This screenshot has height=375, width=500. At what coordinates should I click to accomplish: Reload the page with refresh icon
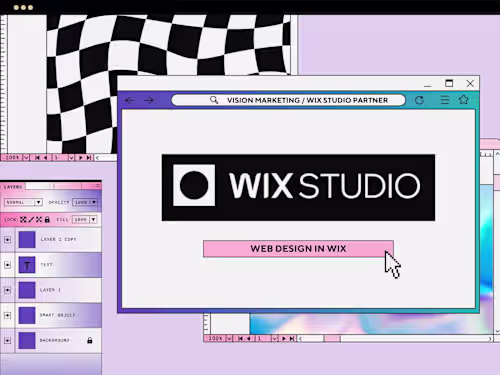click(419, 100)
